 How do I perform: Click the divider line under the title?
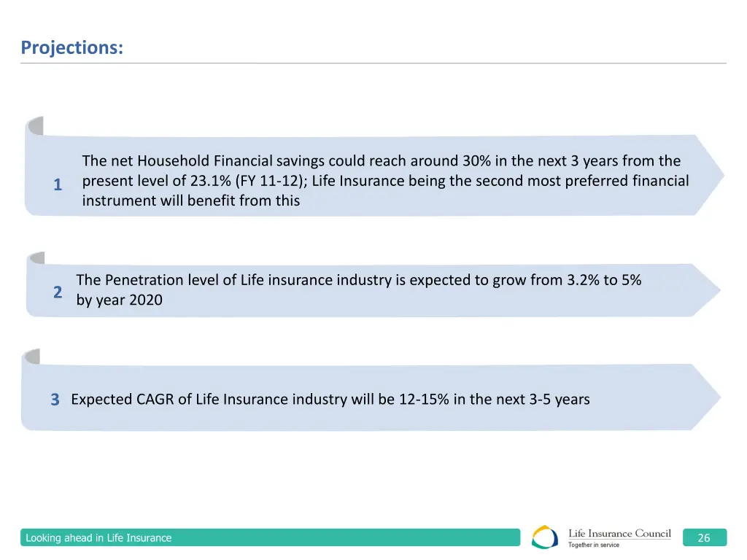pyautogui.click(x=373, y=63)
